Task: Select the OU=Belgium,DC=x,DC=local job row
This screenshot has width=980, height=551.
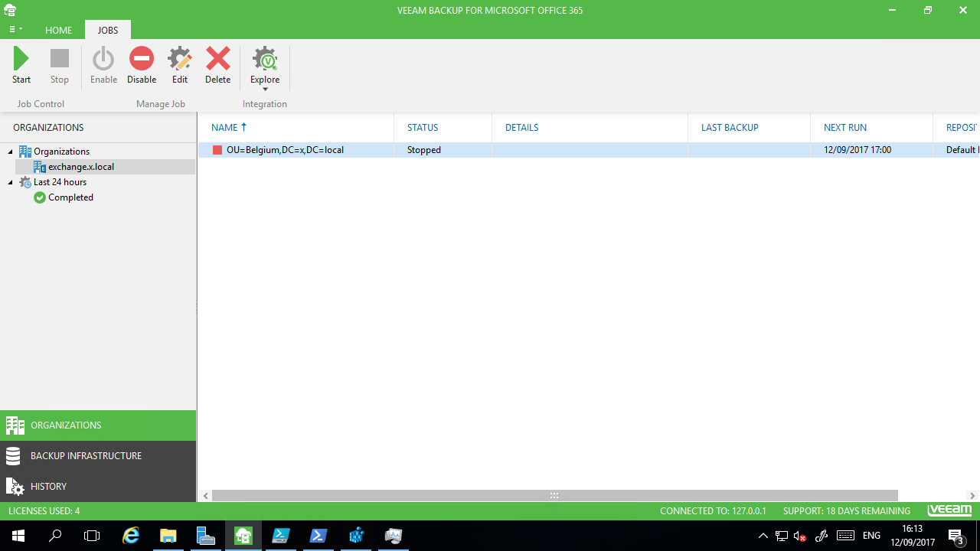Action: pyautogui.click(x=589, y=150)
